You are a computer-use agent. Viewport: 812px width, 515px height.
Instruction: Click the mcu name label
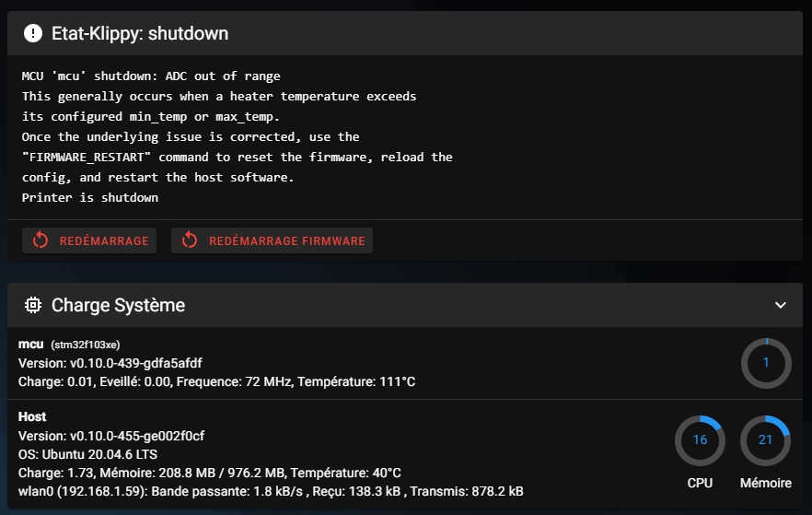coord(30,344)
